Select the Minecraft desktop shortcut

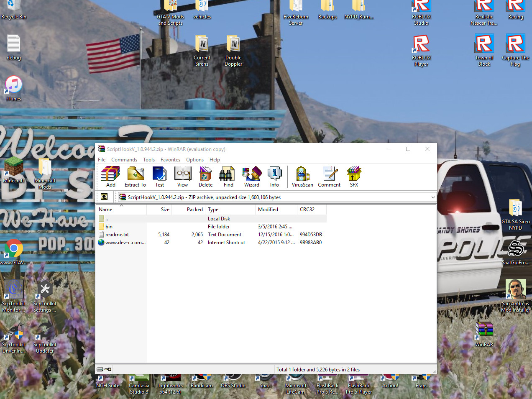coord(14,170)
